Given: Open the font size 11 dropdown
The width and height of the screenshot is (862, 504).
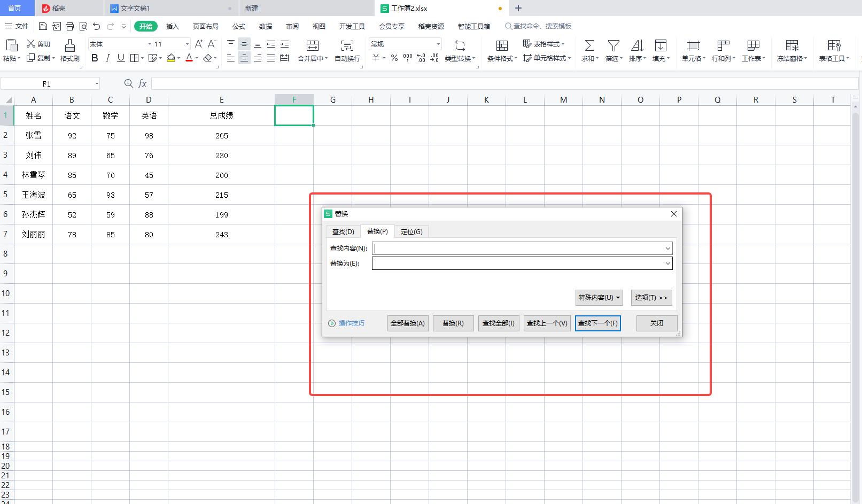Looking at the screenshot, I should click(x=187, y=44).
